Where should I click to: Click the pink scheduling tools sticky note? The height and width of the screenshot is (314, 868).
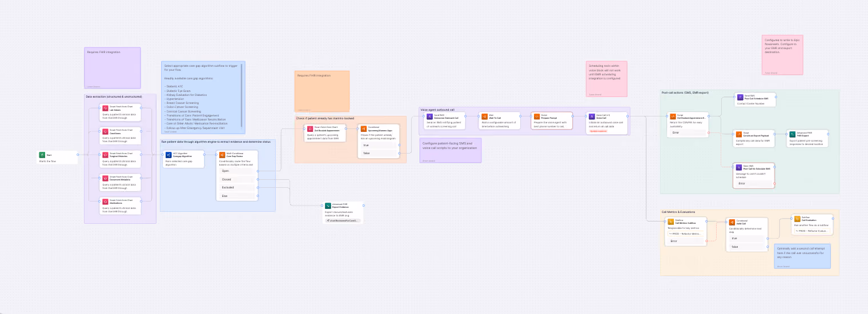(x=606, y=79)
